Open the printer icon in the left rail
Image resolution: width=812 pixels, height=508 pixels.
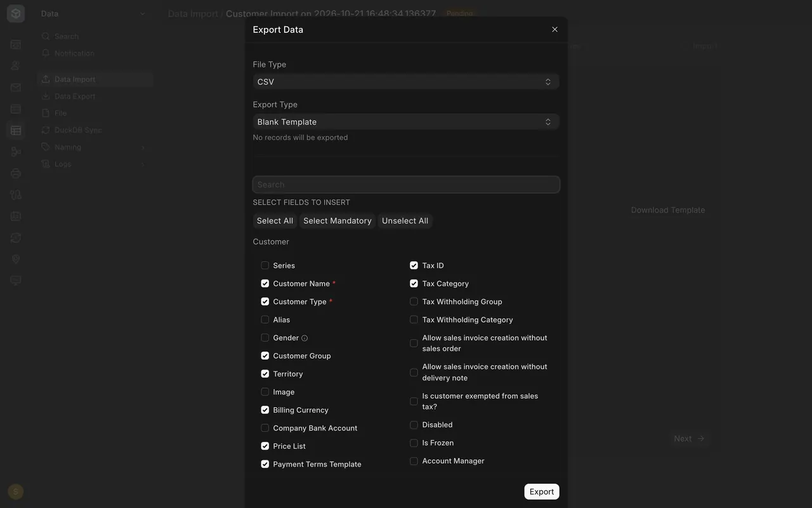16,173
